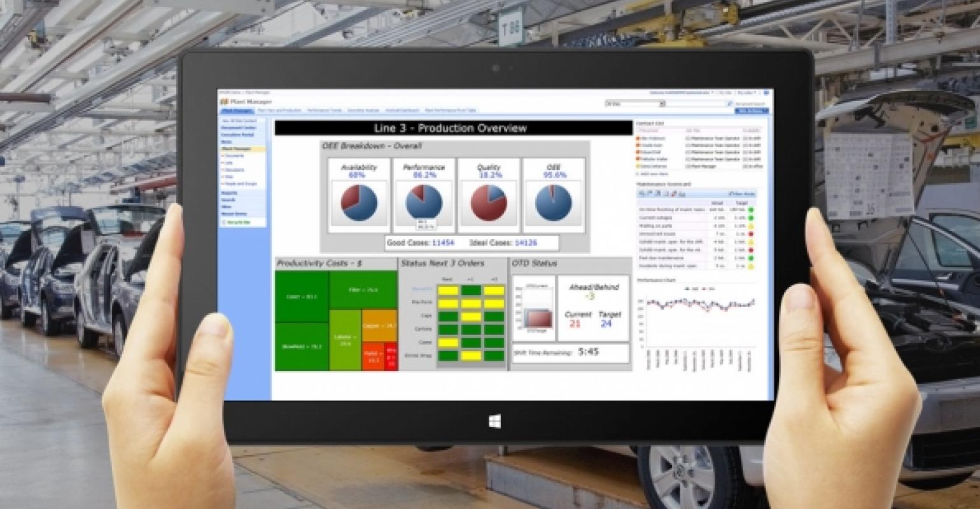Click the Plant Manager site logo icon
This screenshot has height=509, width=980.
coord(224,102)
